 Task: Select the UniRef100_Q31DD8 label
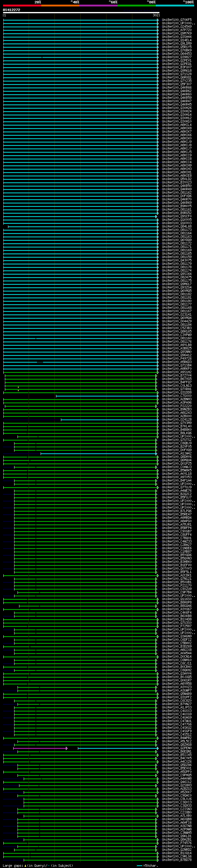point(177,392)
